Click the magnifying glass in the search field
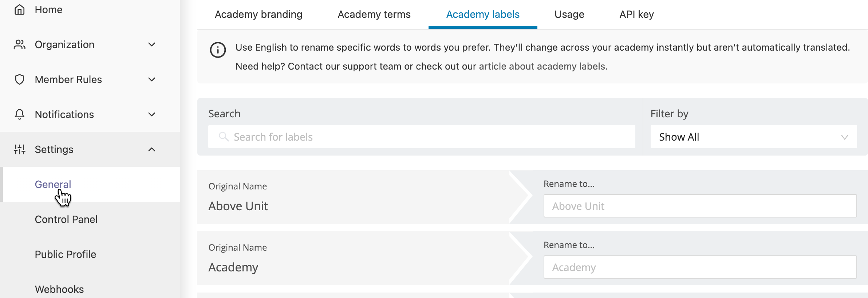The width and height of the screenshot is (868, 298). pyautogui.click(x=224, y=137)
